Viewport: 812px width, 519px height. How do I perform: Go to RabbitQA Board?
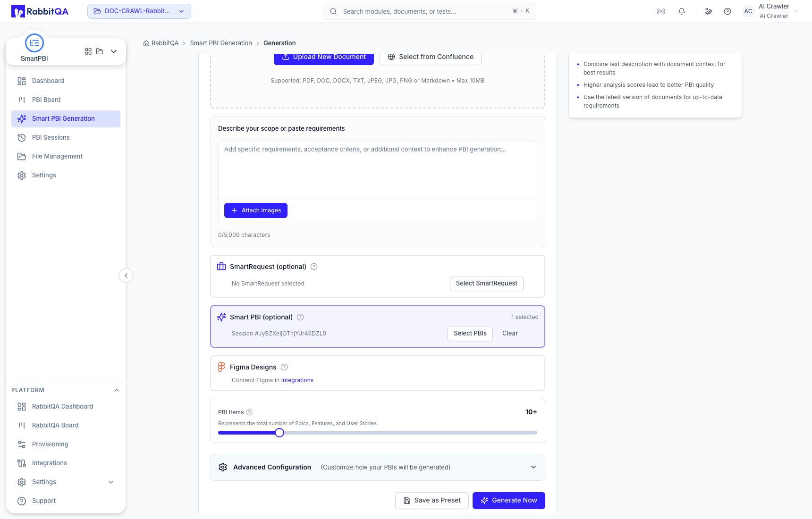tap(66, 425)
